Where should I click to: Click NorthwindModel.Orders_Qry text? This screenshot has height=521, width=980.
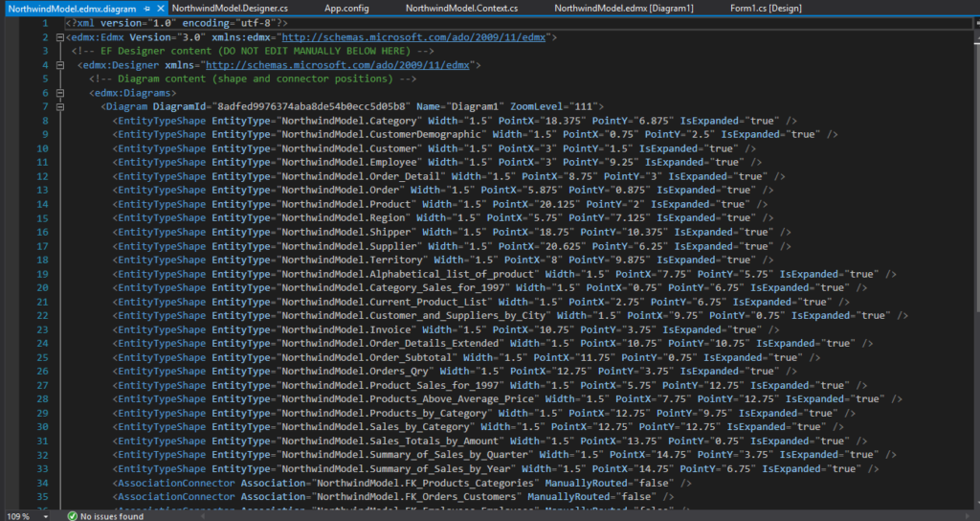[355, 372]
